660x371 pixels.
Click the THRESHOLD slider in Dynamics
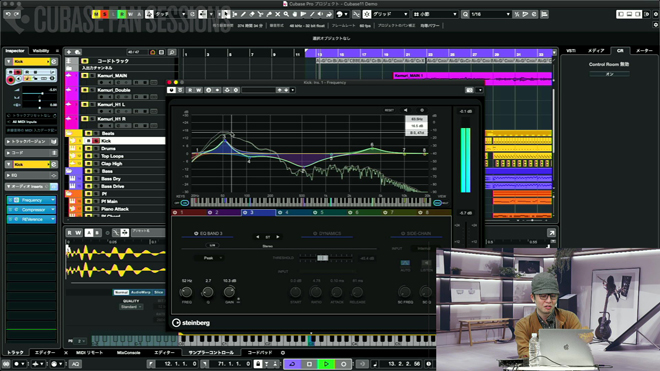[322, 258]
